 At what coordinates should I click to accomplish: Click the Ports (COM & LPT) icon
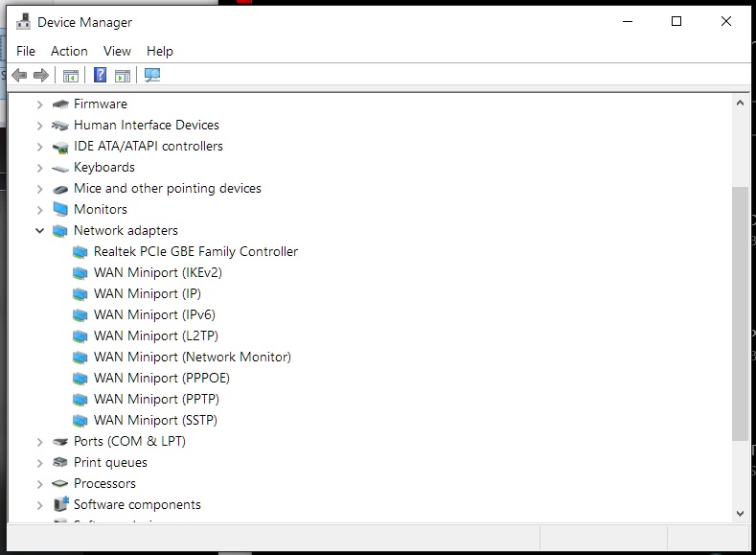tap(60, 442)
